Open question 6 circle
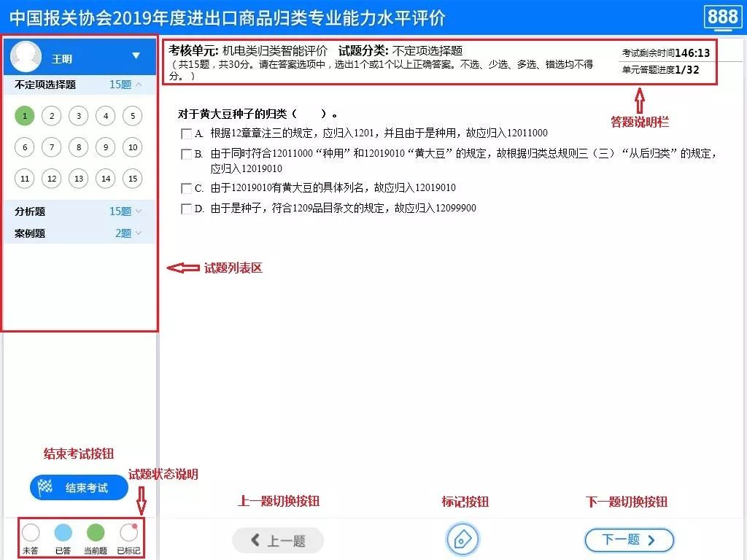The width and height of the screenshot is (747, 560). [25, 147]
